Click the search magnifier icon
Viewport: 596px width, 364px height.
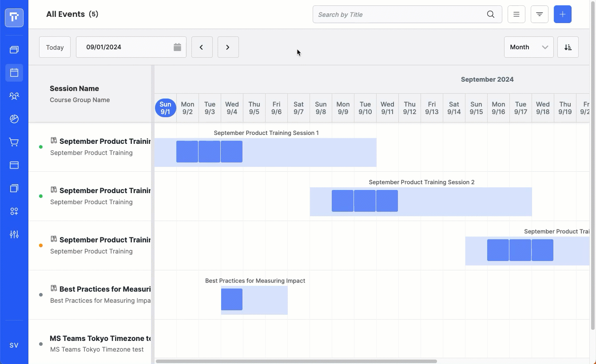coord(491,14)
